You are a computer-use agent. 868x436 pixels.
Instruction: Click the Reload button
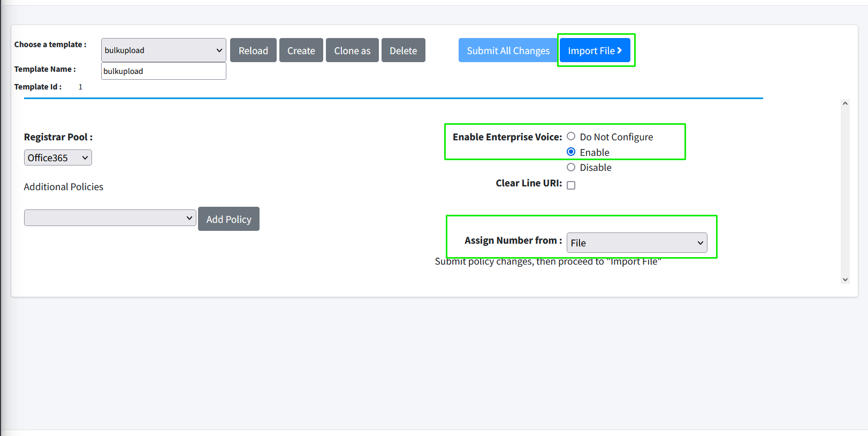(x=253, y=50)
